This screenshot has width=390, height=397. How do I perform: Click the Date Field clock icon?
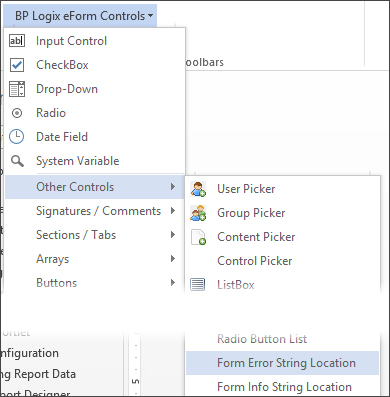coord(17,137)
